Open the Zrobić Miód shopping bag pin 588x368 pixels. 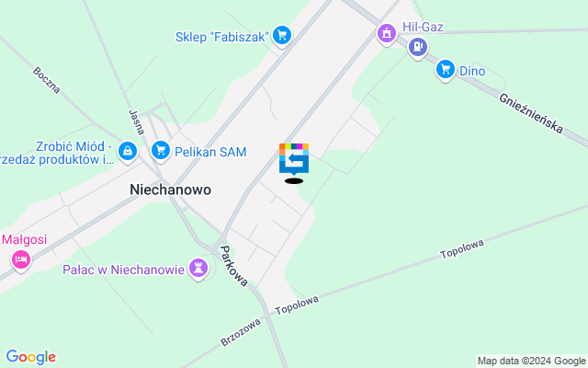(x=128, y=152)
